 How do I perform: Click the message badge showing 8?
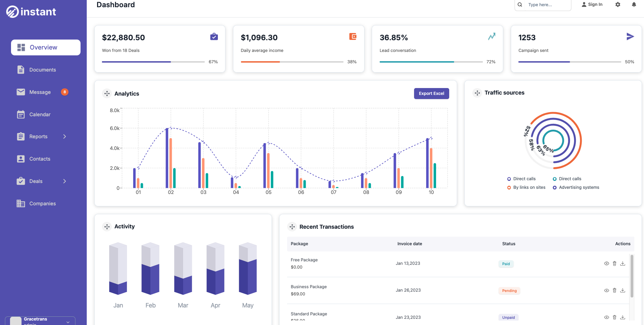point(65,92)
